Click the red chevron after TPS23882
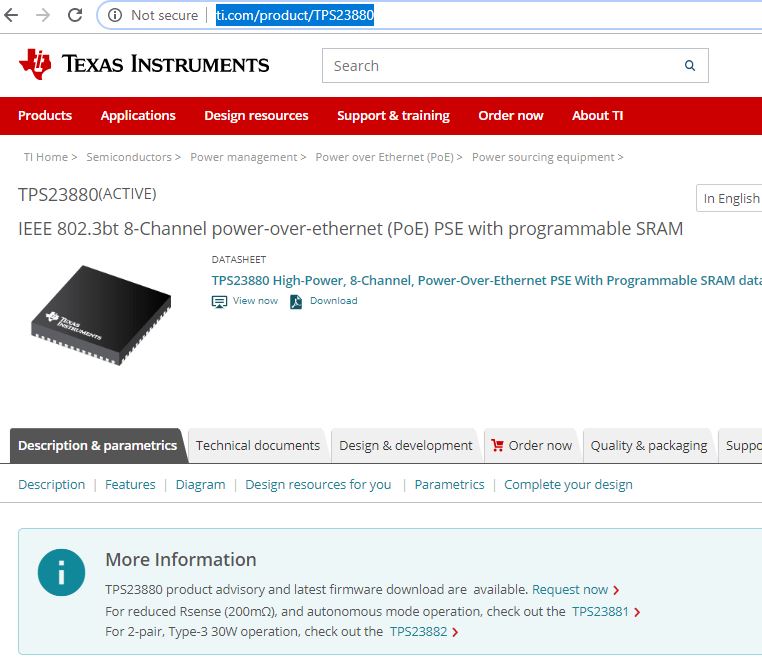The height and width of the screenshot is (670, 762). coord(455,632)
